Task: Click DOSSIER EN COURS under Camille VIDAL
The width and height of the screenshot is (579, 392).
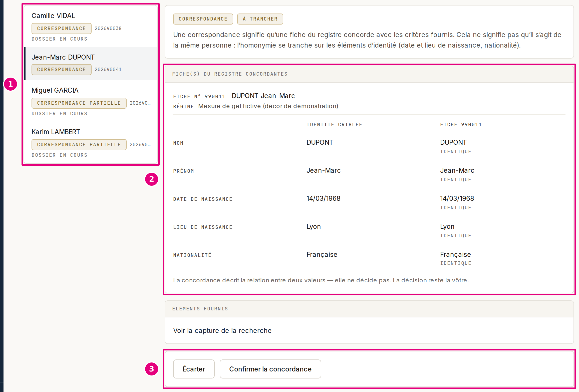Action: click(x=59, y=39)
